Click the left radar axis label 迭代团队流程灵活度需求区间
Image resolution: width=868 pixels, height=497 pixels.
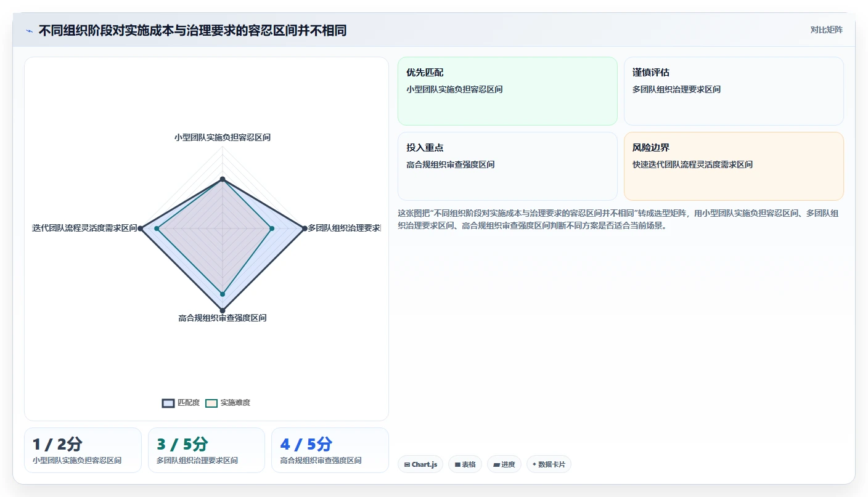click(85, 228)
